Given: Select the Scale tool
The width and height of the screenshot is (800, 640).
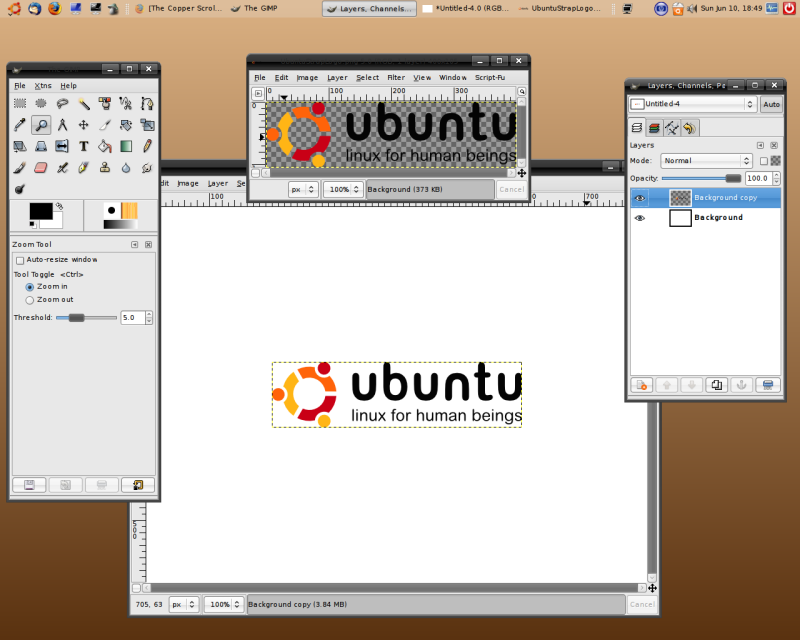Looking at the screenshot, I should (x=147, y=125).
